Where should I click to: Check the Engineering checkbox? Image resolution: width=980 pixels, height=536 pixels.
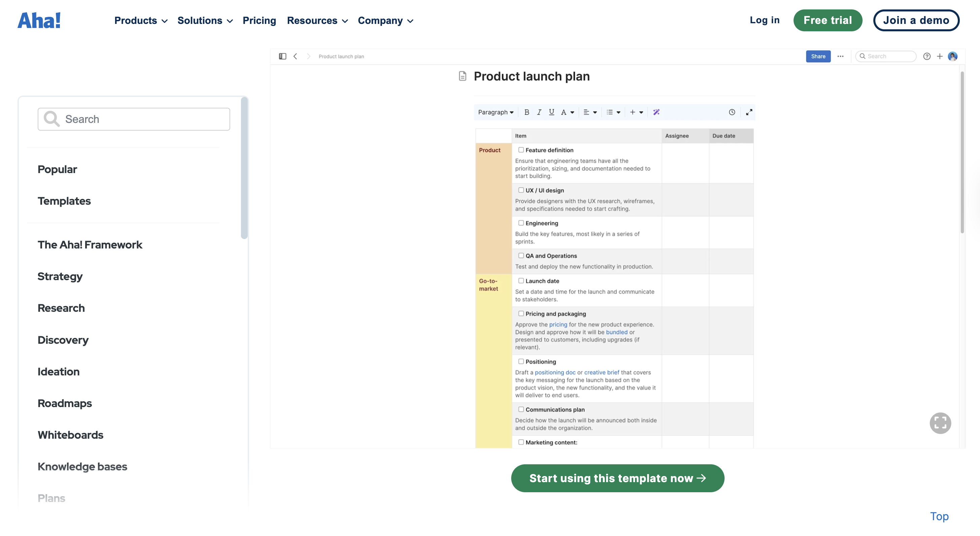click(521, 223)
